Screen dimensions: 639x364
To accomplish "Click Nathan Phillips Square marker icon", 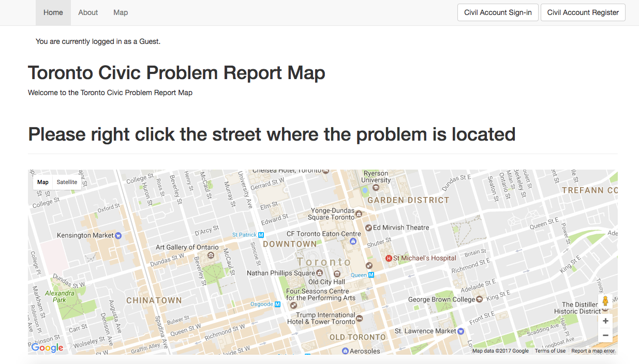I will point(320,273).
